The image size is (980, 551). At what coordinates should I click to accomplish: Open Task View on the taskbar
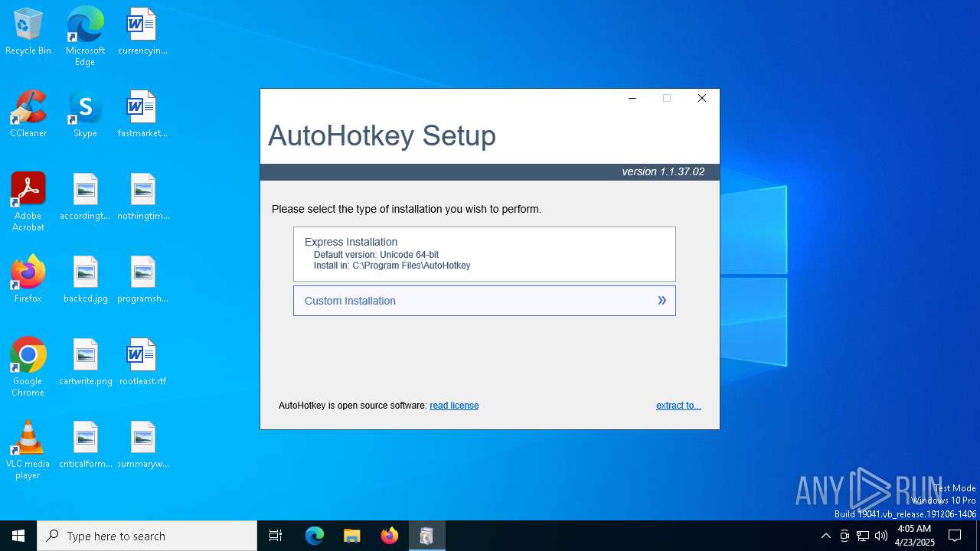[x=276, y=536]
